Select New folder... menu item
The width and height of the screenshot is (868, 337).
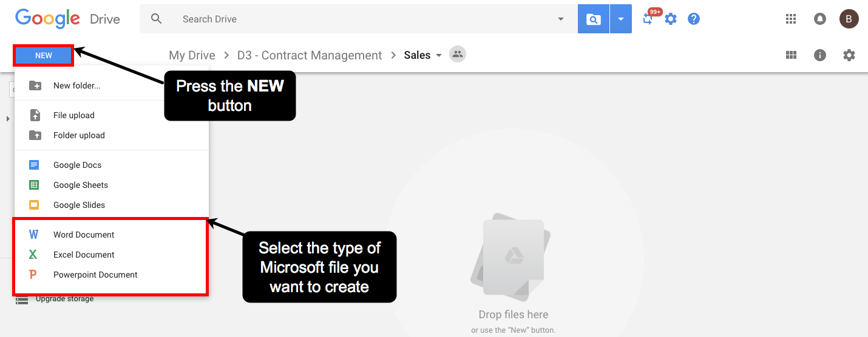pyautogui.click(x=112, y=85)
